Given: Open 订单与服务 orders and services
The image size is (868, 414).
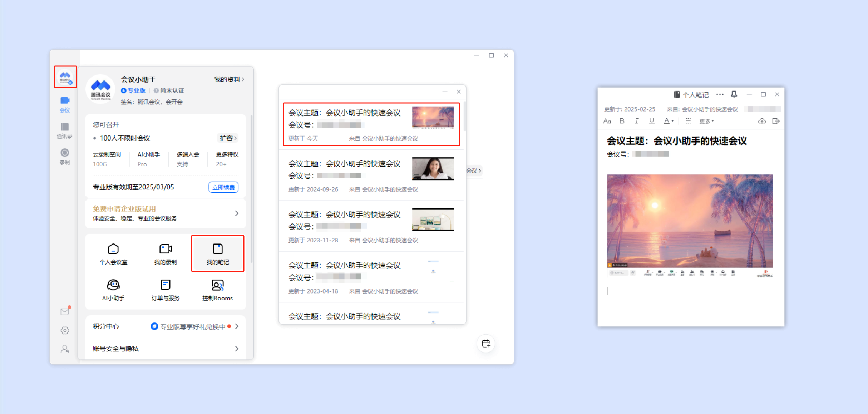Looking at the screenshot, I should 166,290.
